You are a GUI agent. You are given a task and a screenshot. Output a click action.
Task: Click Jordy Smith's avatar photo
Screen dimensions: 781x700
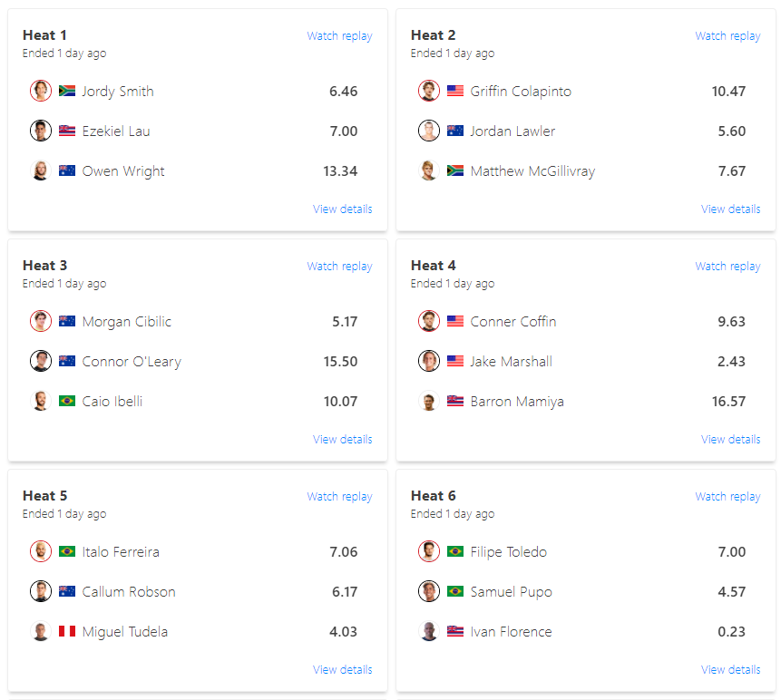pyautogui.click(x=41, y=91)
